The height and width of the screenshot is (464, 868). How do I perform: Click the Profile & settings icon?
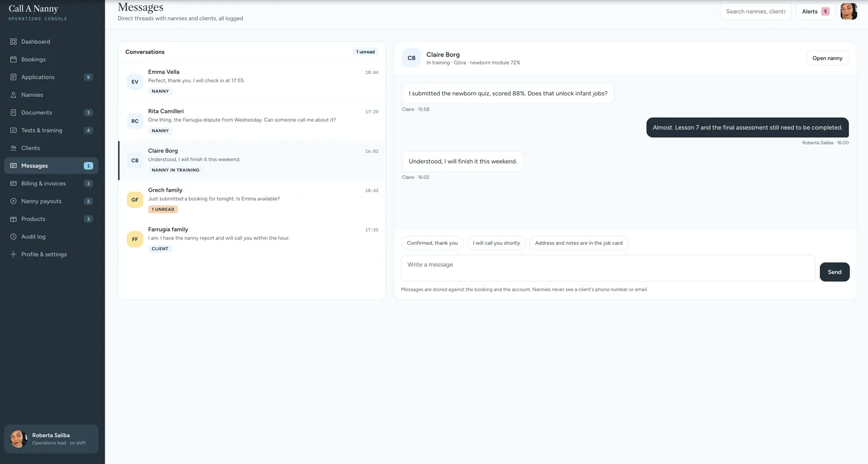(x=14, y=254)
